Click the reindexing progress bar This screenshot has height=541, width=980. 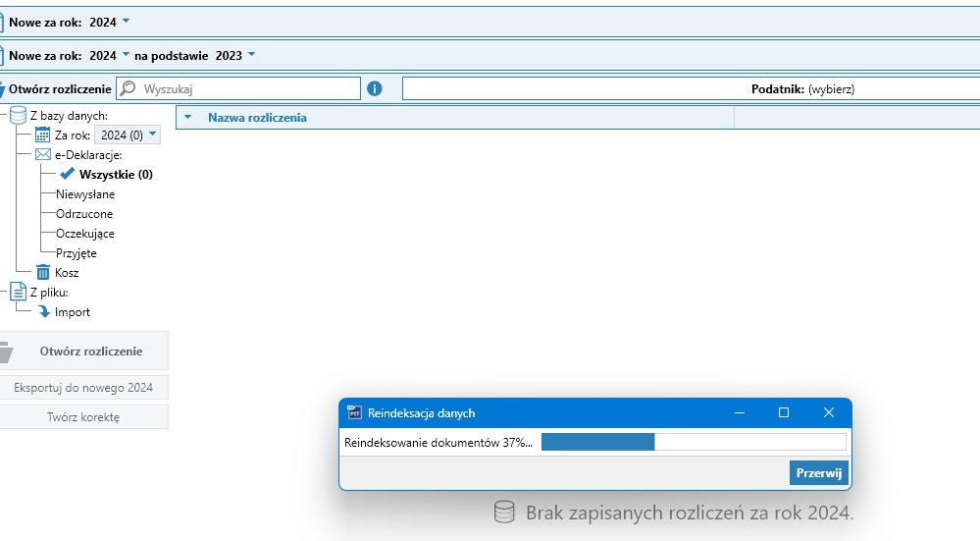(693, 443)
